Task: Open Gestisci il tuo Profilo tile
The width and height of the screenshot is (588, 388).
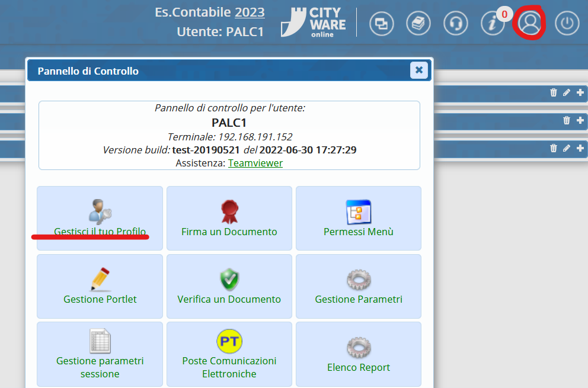Action: [x=100, y=218]
